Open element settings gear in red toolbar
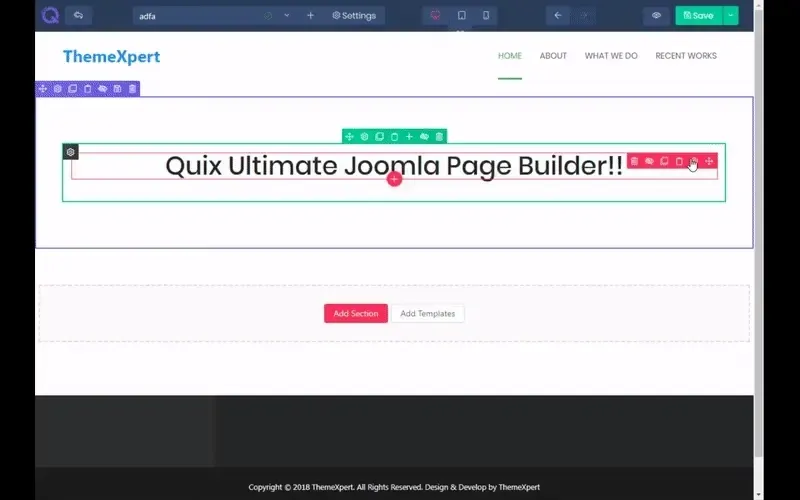800x500 pixels. [x=694, y=161]
